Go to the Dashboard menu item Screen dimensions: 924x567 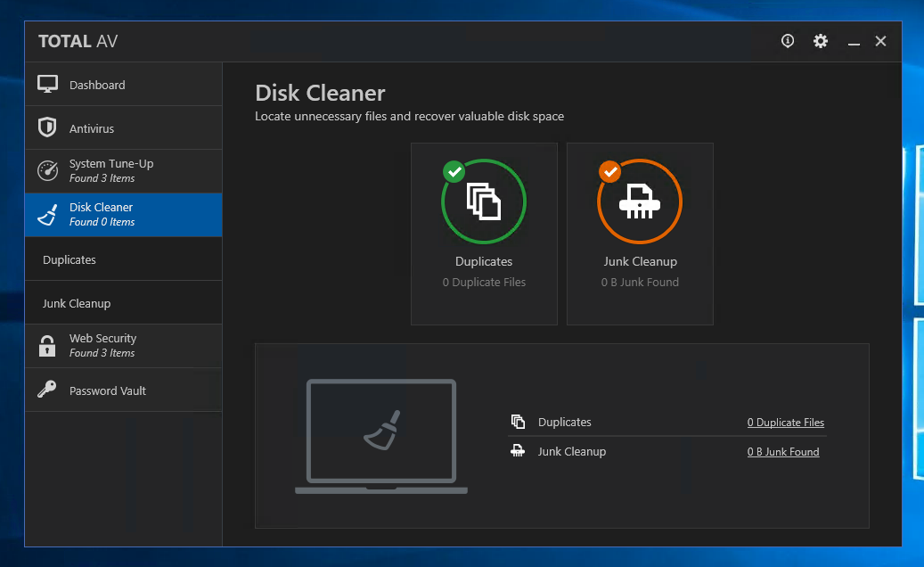coord(124,85)
